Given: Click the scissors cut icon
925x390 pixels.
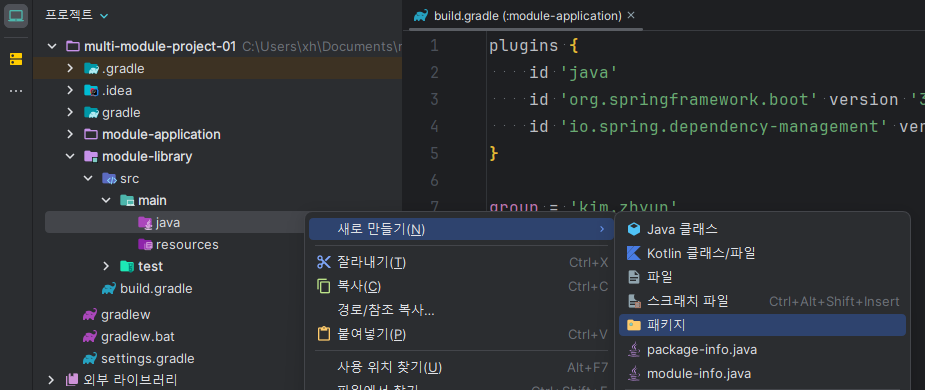Looking at the screenshot, I should 324,262.
